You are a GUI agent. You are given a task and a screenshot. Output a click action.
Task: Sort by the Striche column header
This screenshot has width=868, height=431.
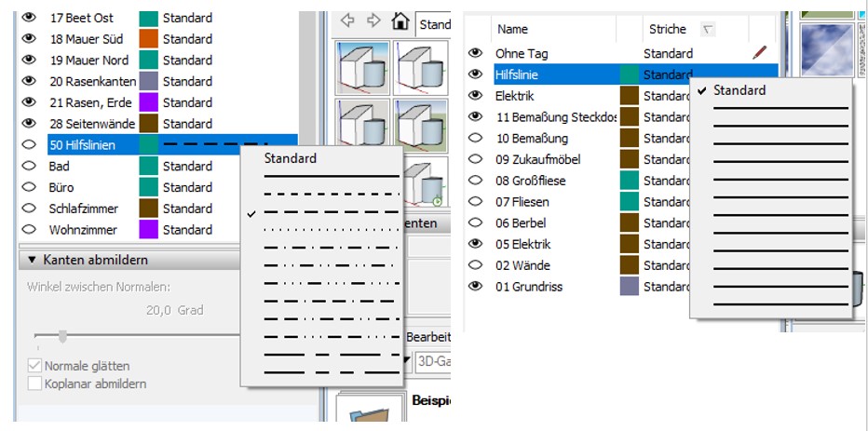(668, 29)
